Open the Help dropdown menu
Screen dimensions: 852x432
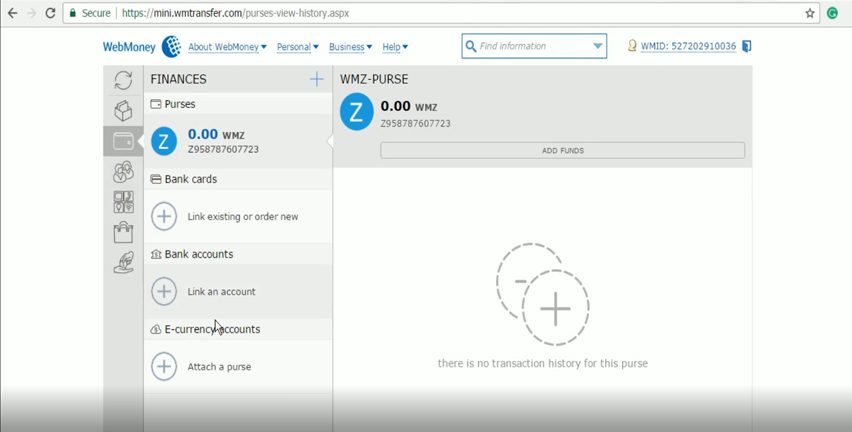click(394, 47)
